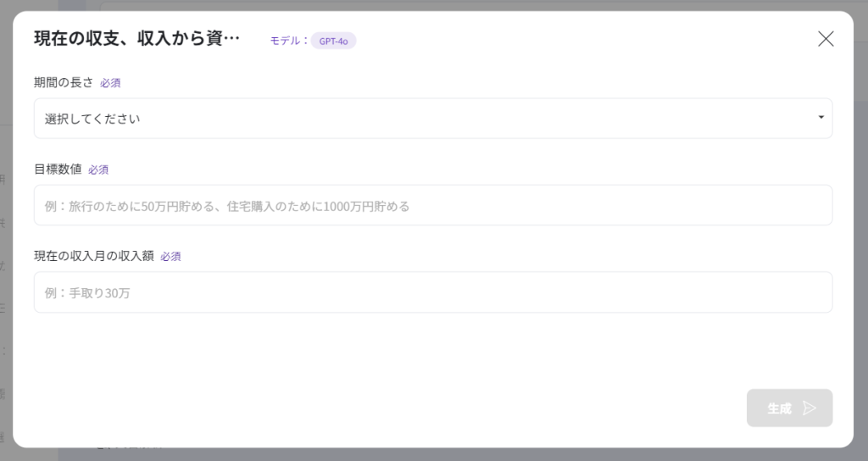The image size is (868, 461).
Task: Close the dialog with the X icon
Action: 826,39
